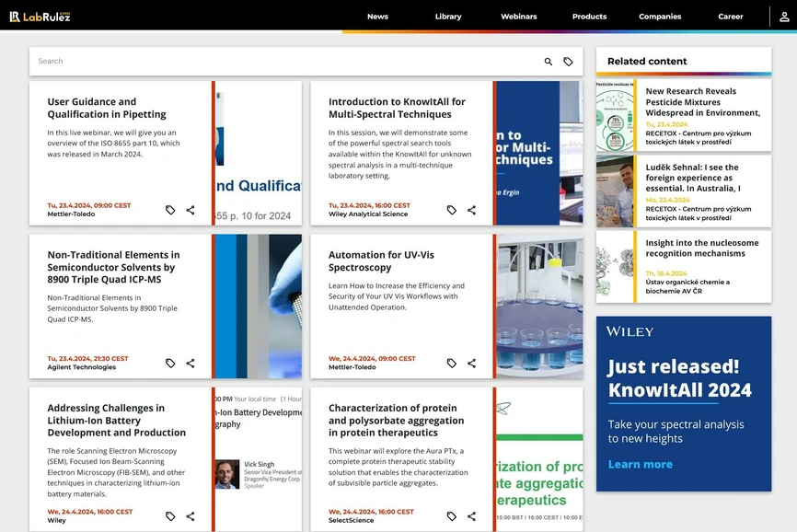Tag the Non-Traditional Elements ICP-MS webinar
The image size is (797, 532).
click(170, 364)
